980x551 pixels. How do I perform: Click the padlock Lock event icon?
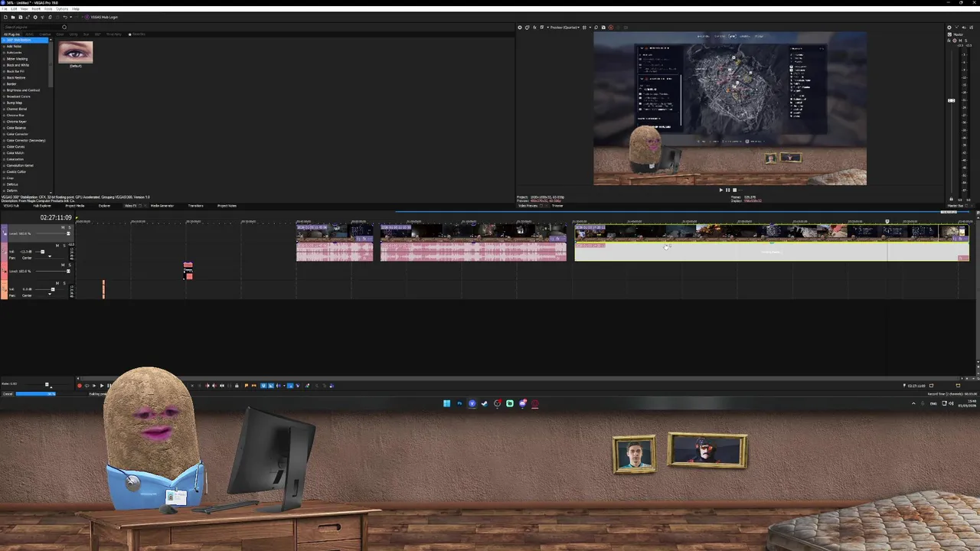237,386
